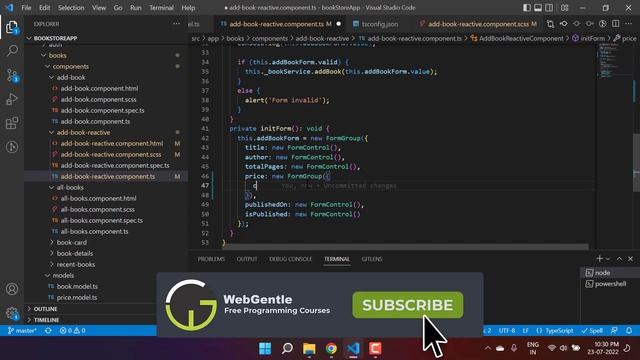Select the node terminal instance
Viewport: 640px width, 360px height.
[610, 273]
